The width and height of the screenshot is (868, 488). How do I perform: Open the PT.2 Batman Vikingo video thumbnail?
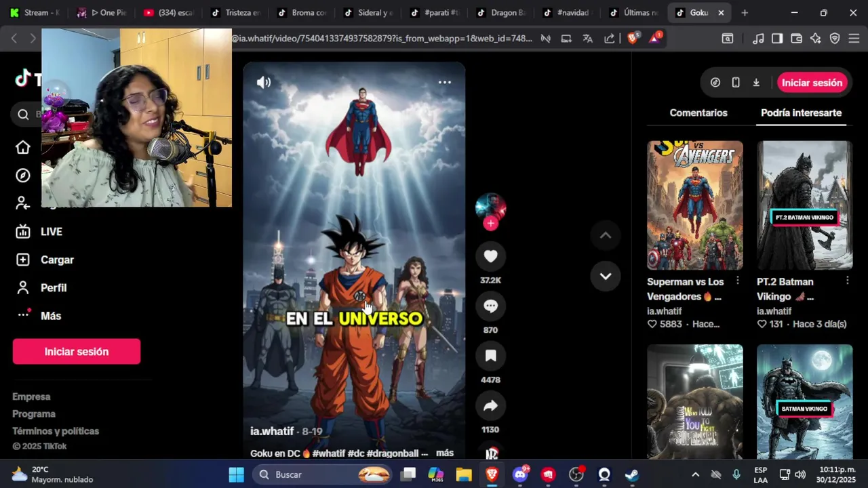pyautogui.click(x=805, y=205)
